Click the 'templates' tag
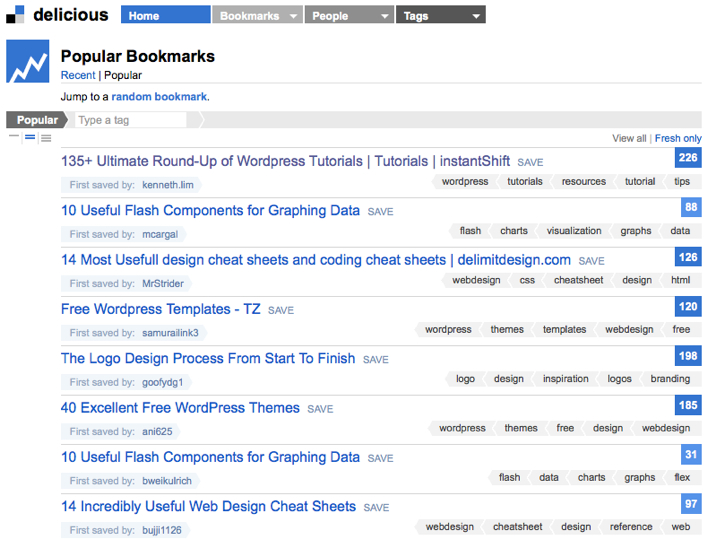The width and height of the screenshot is (708, 540). (x=564, y=330)
